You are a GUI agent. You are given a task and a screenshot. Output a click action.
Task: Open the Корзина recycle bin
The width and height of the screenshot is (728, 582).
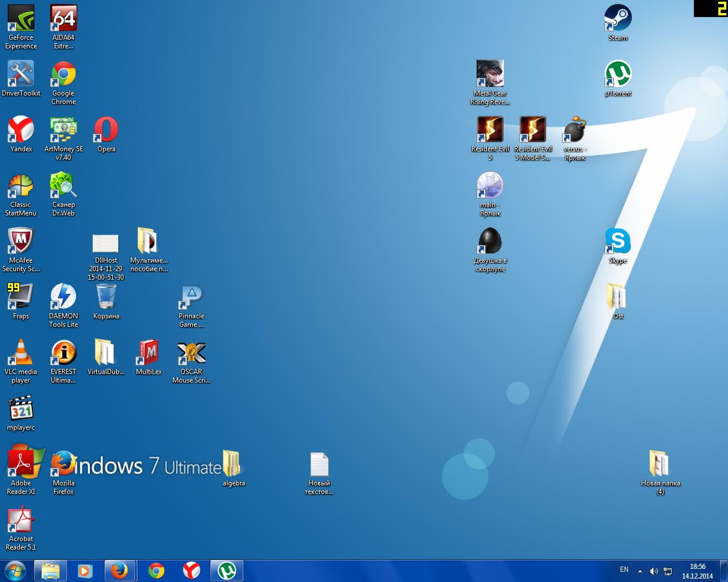[x=106, y=301]
